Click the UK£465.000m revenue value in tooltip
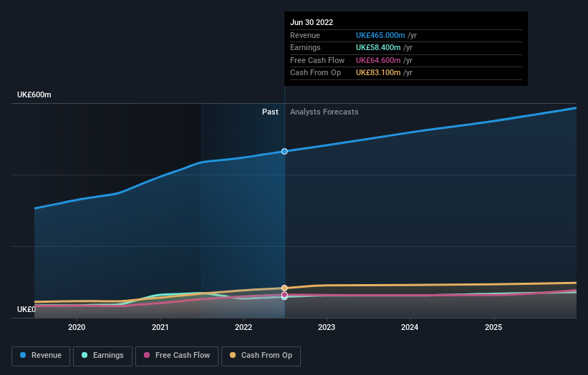The image size is (588, 375). [380, 35]
